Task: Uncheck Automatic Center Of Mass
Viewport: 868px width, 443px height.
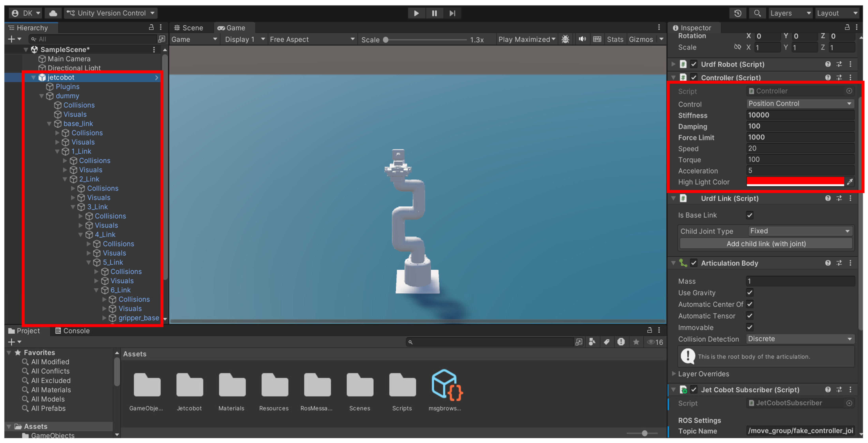Action: click(x=749, y=304)
